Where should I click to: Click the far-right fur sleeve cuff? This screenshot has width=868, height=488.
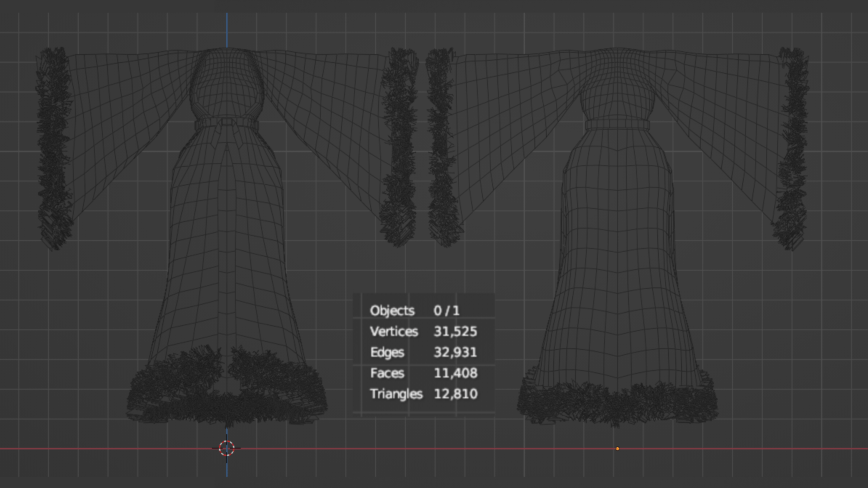coord(791,147)
